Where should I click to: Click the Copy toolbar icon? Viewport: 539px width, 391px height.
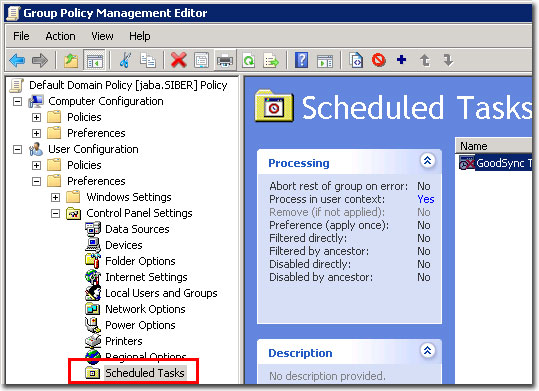click(148, 61)
